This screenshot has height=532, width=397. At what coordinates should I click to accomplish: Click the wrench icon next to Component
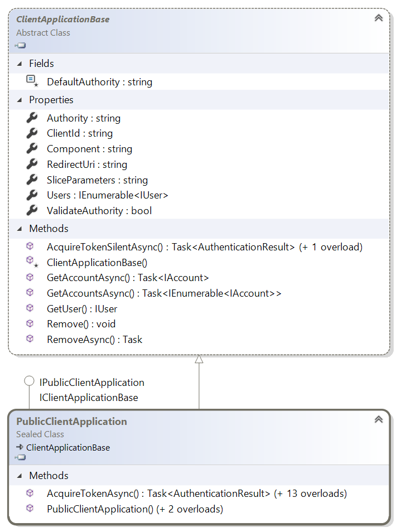[32, 148]
